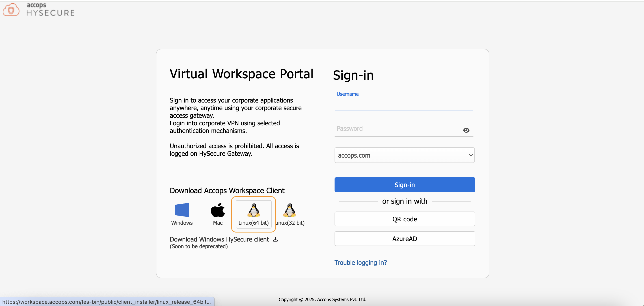Viewport: 644px width, 306px height.
Task: Click the Mac label text
Action: click(218, 223)
